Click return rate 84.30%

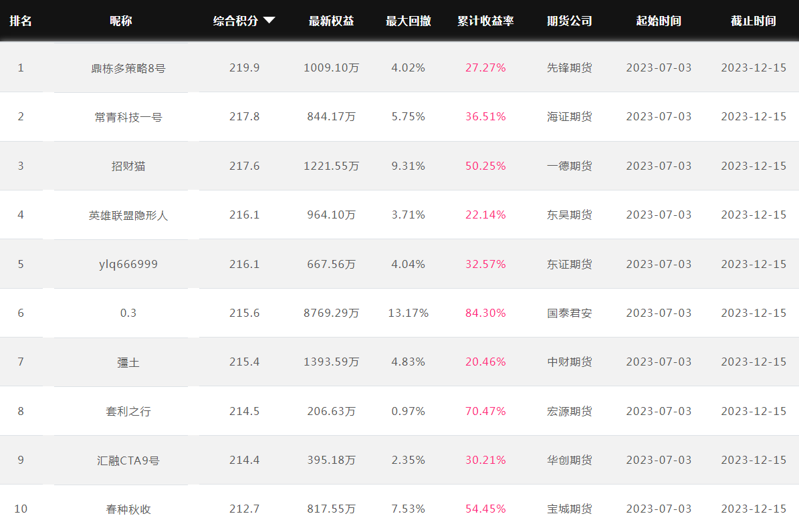tap(485, 313)
